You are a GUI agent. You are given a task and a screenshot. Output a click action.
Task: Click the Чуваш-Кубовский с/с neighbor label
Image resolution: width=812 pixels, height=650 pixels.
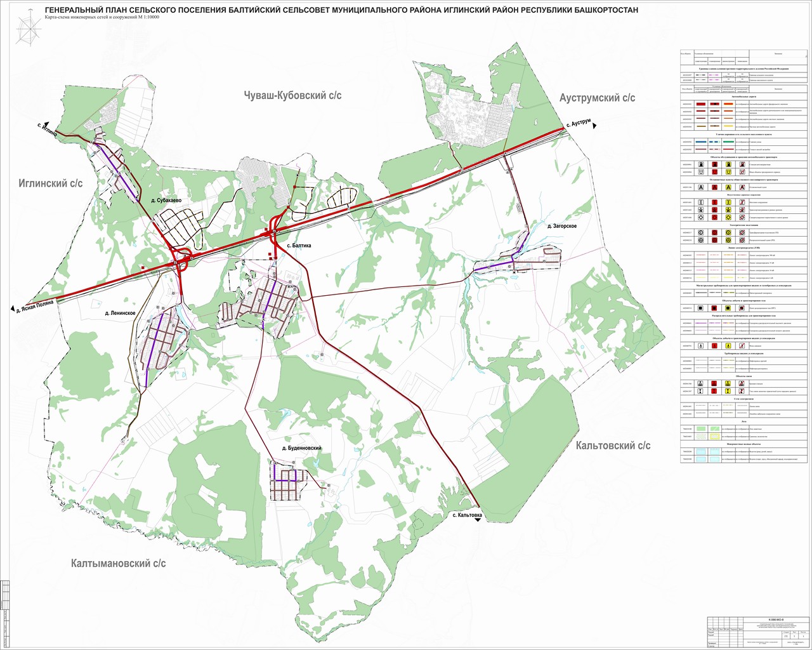pos(292,95)
